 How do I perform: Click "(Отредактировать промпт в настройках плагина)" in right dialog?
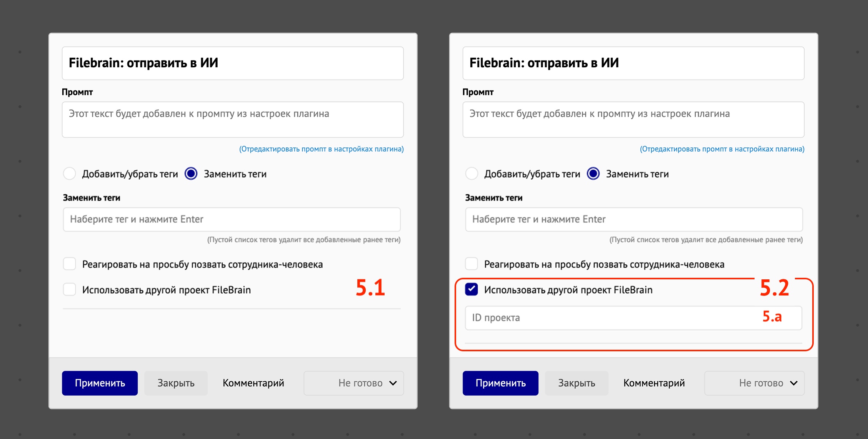[x=722, y=149]
